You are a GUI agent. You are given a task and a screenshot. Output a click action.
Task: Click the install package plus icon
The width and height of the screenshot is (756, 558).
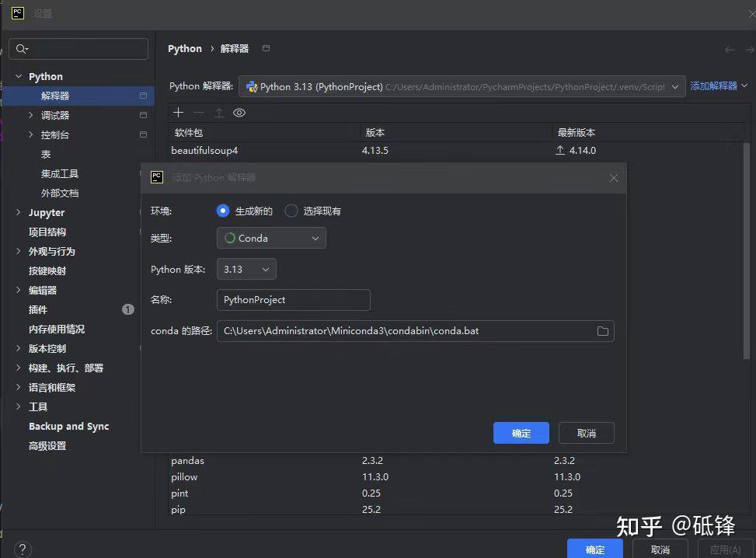click(178, 112)
